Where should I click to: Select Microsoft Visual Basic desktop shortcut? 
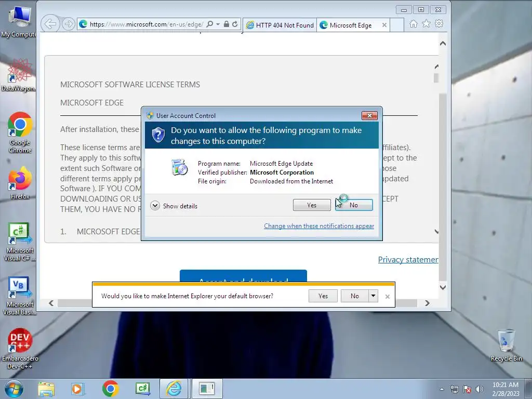(x=20, y=296)
